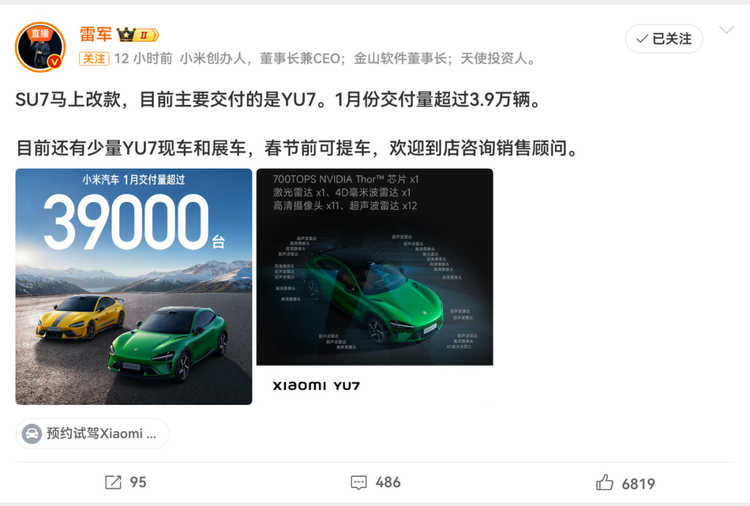Like the post with thumbs-up icon
Viewport: 750px width, 506px height.
(604, 483)
